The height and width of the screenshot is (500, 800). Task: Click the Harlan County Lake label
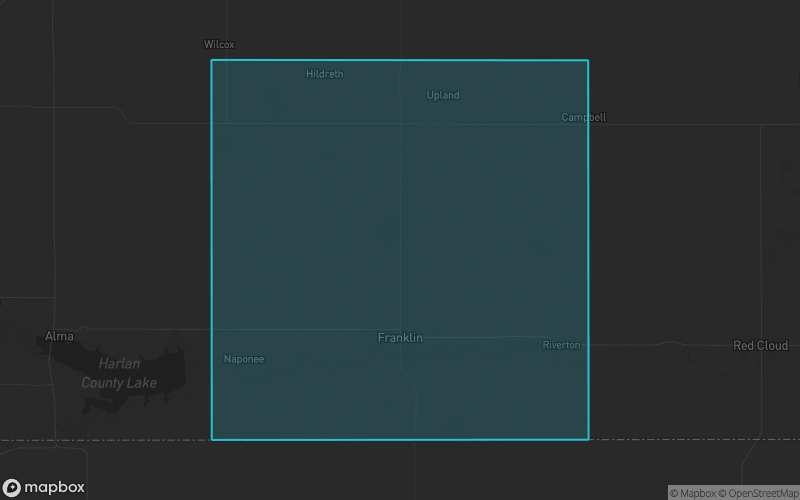pyautogui.click(x=119, y=373)
